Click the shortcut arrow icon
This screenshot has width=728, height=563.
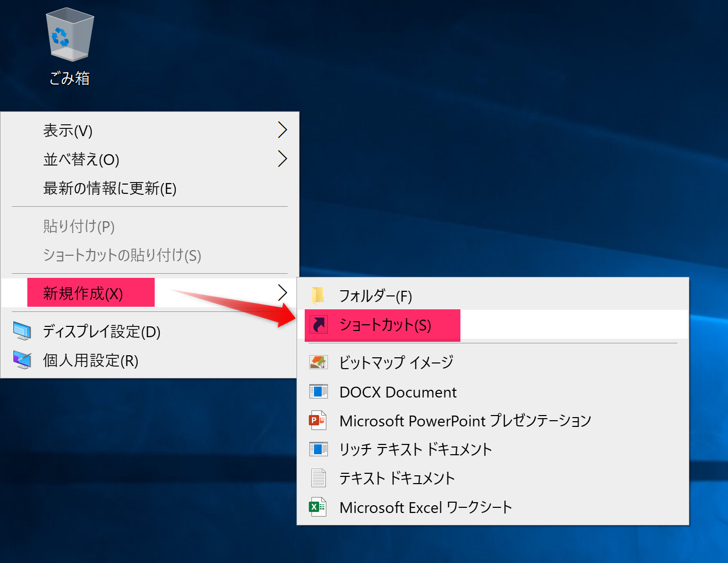tap(319, 324)
